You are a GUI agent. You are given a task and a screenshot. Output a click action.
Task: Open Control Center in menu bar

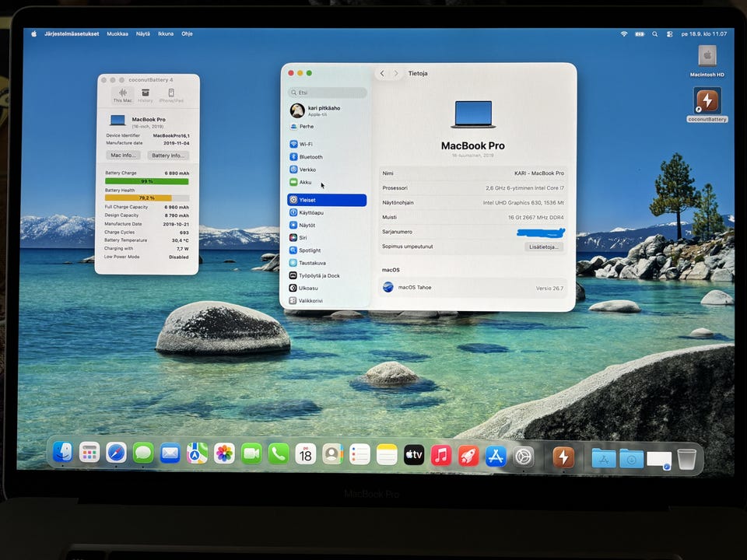(x=669, y=34)
